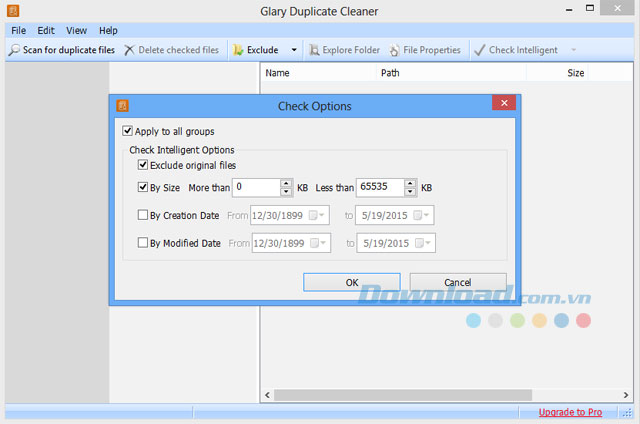Click Delete checked files label

coord(179,50)
